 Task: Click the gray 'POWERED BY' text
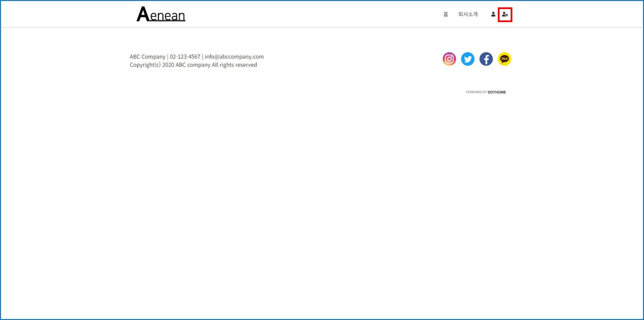coord(476,92)
